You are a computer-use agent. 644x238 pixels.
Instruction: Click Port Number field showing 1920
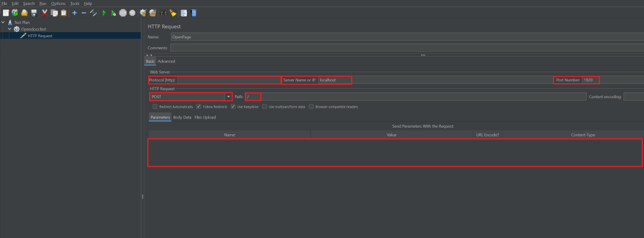click(613, 80)
